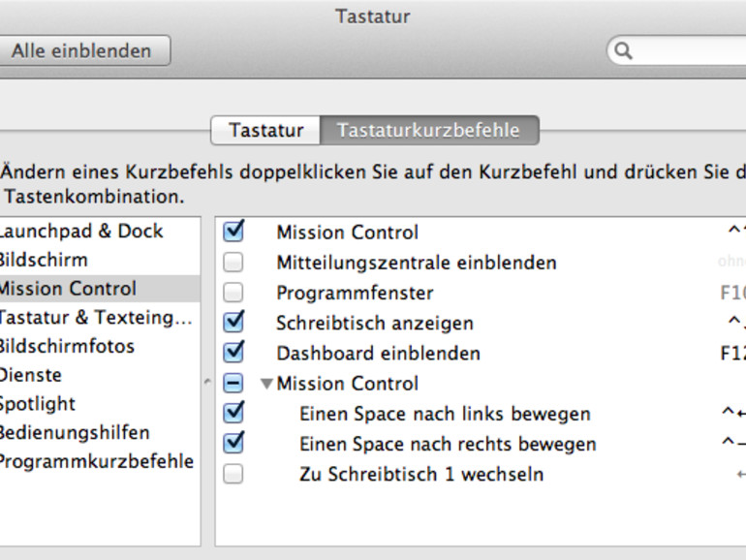Image resolution: width=746 pixels, height=560 pixels.
Task: Click the search magnifier icon
Action: point(623,50)
